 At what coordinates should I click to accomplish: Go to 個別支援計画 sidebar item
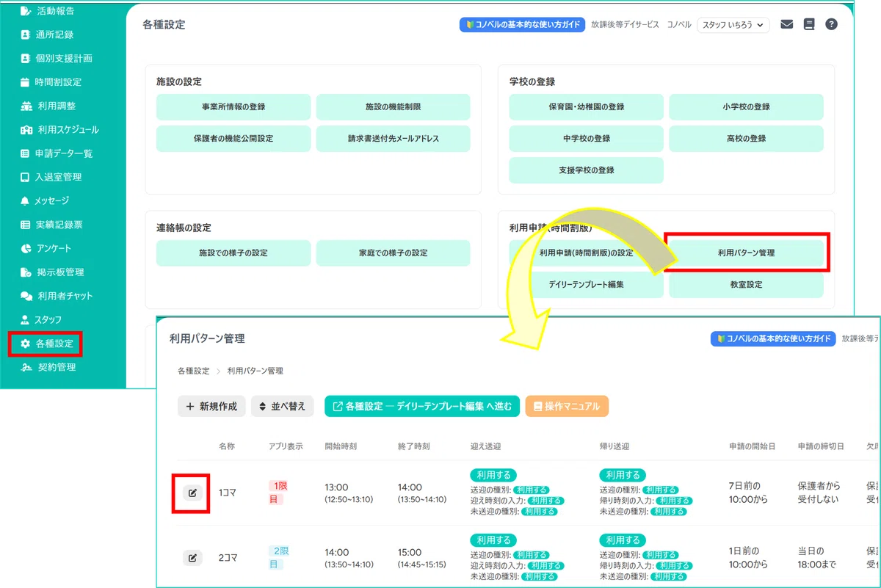pyautogui.click(x=56, y=58)
